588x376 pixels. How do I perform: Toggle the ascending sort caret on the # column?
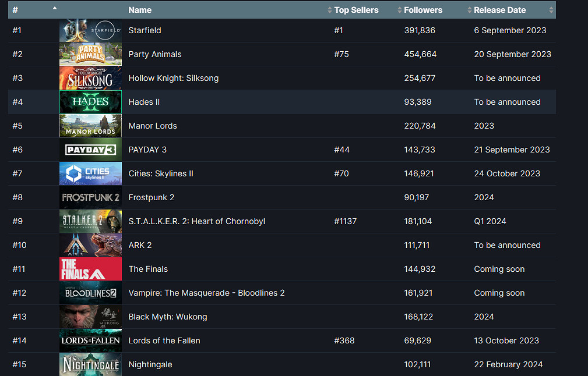click(x=55, y=10)
